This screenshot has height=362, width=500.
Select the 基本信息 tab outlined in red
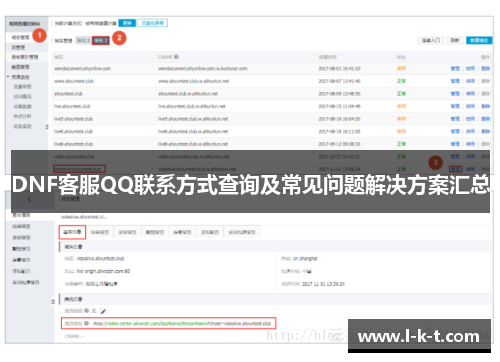[72, 232]
